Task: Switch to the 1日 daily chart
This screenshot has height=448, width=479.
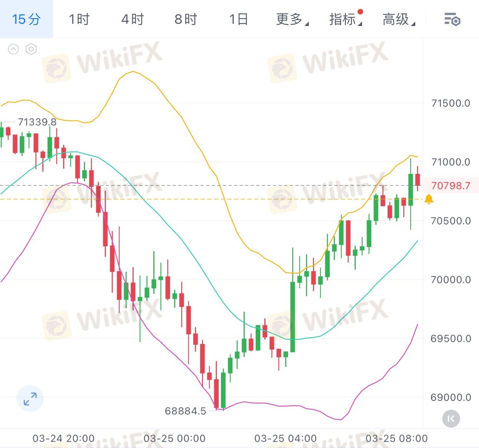Action: [238, 19]
